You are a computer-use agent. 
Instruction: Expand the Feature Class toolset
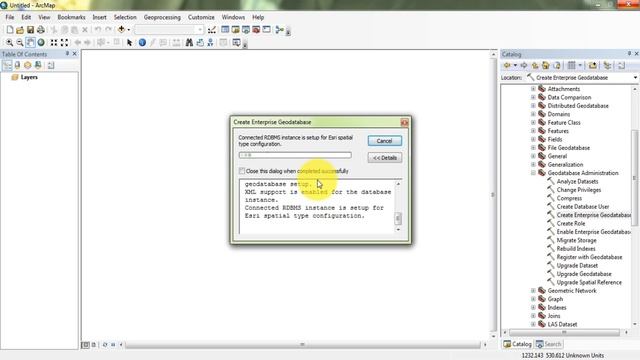(533, 122)
